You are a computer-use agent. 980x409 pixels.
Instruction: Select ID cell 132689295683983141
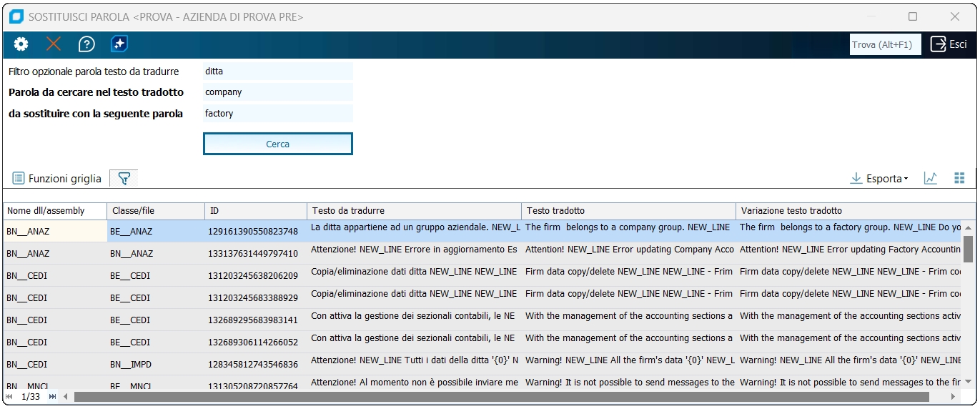pyautogui.click(x=256, y=320)
